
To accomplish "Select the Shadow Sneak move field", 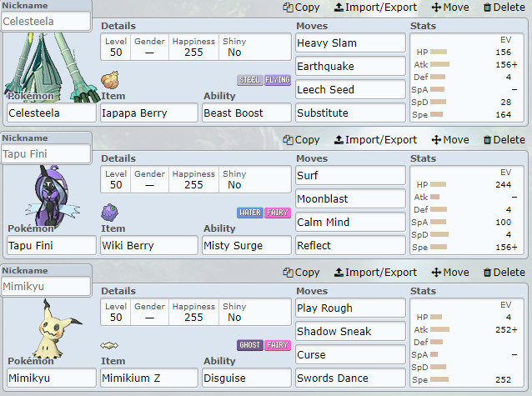I will coord(350,332).
